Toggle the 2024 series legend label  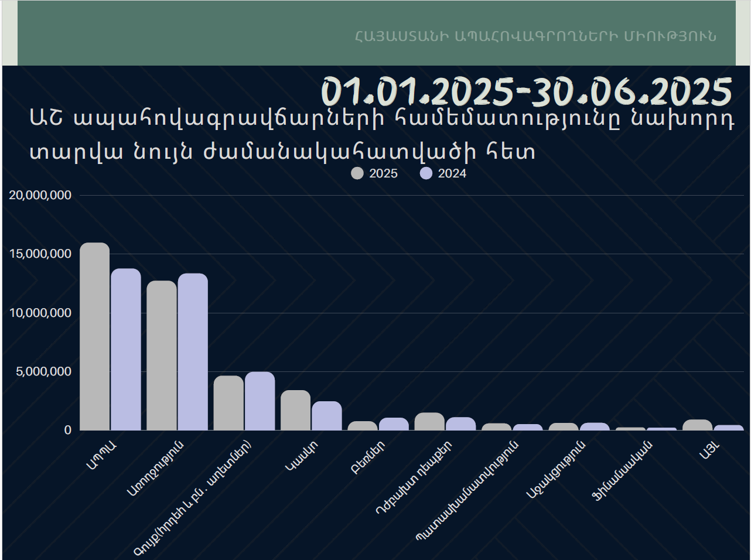(452, 173)
